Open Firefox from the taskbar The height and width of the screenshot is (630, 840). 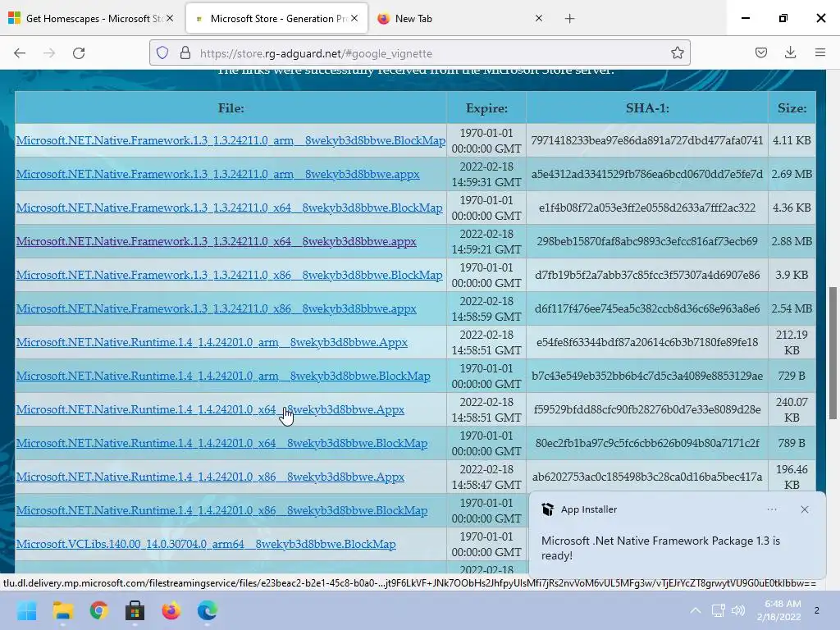171,610
